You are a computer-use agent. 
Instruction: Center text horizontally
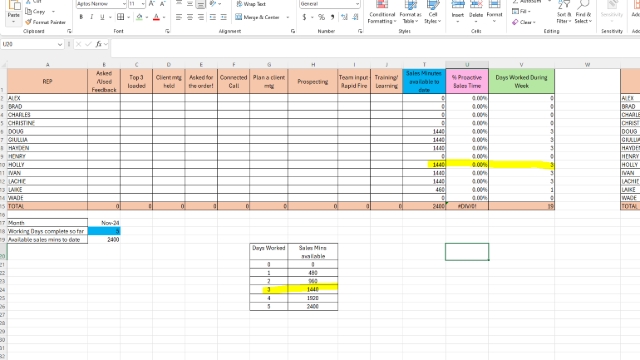point(190,17)
